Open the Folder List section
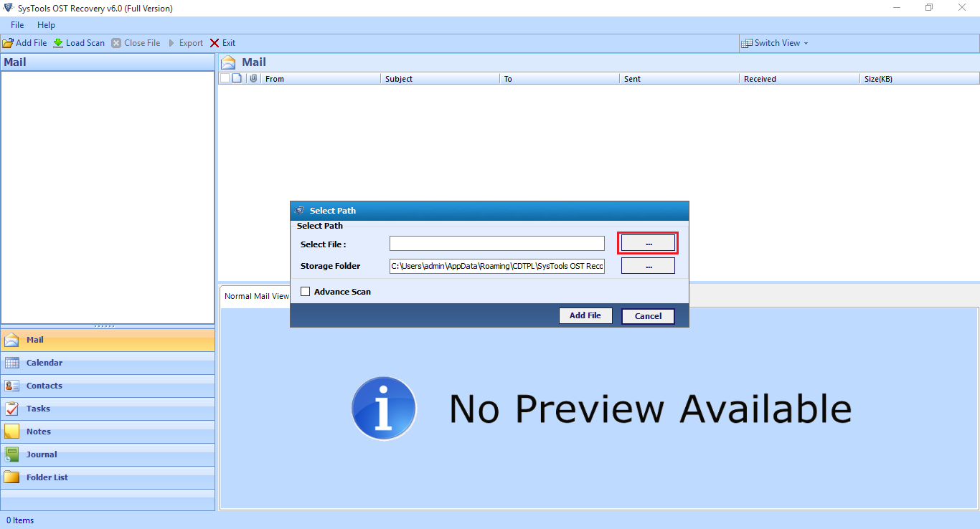 pos(108,477)
